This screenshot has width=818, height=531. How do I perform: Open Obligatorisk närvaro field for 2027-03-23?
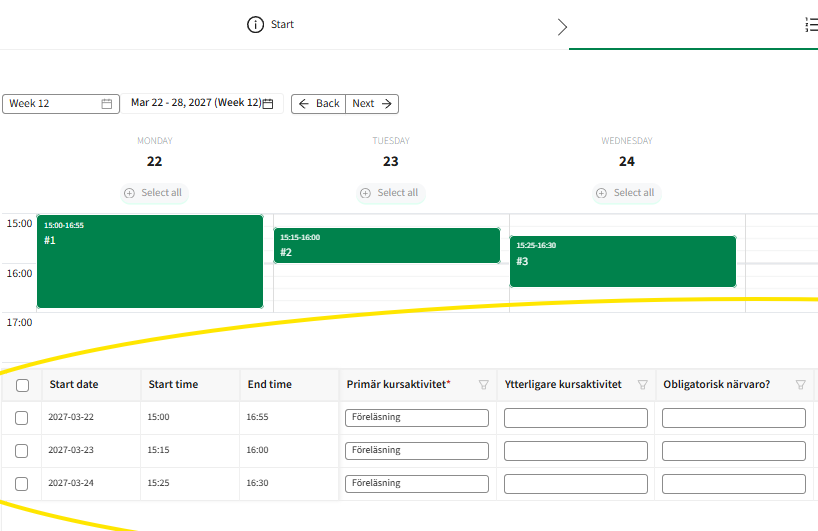pyautogui.click(x=734, y=451)
